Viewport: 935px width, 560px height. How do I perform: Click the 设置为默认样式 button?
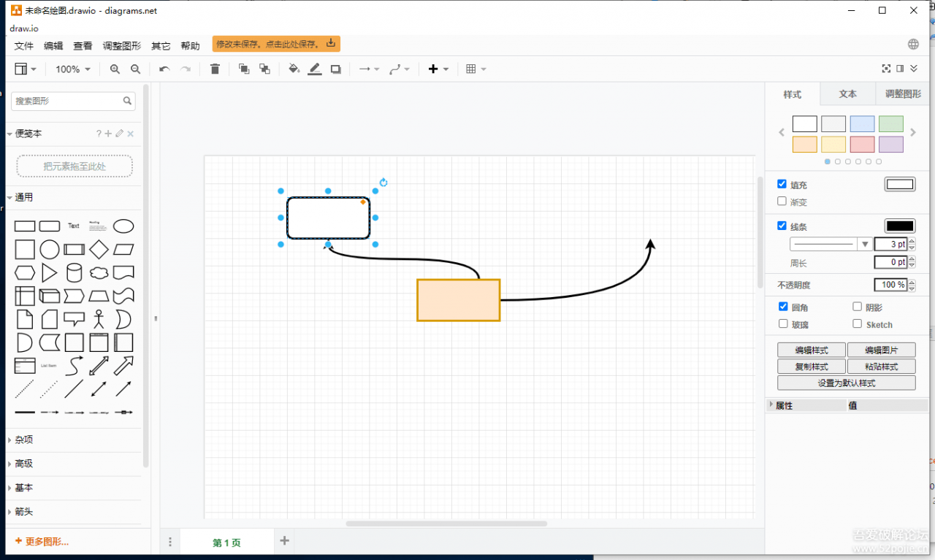pos(847,383)
